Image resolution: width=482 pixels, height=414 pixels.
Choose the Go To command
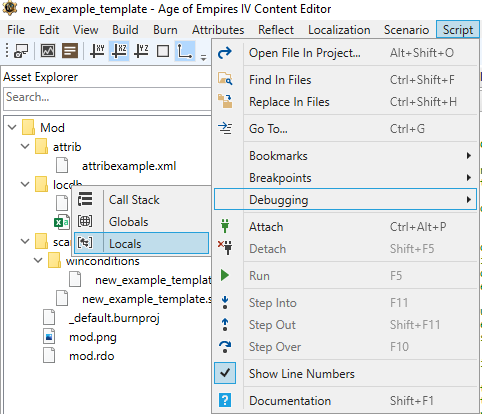tap(345, 129)
